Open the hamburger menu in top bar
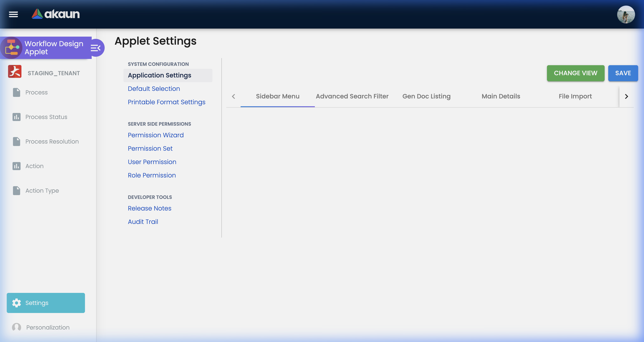Viewport: 644px width, 342px height. pyautogui.click(x=13, y=14)
